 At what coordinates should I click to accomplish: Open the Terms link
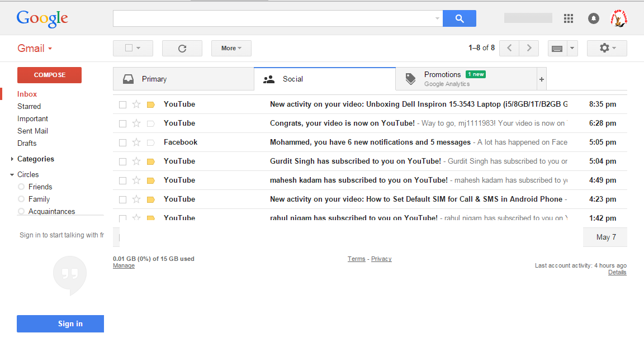click(357, 259)
